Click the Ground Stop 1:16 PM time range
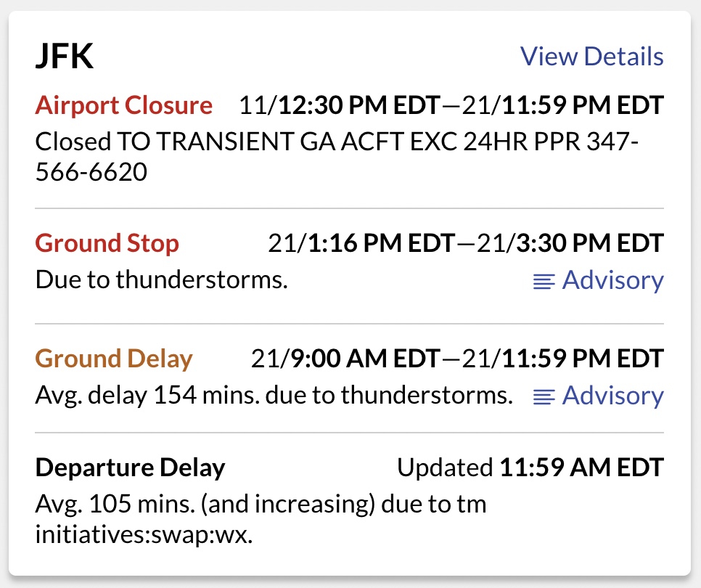 (466, 243)
